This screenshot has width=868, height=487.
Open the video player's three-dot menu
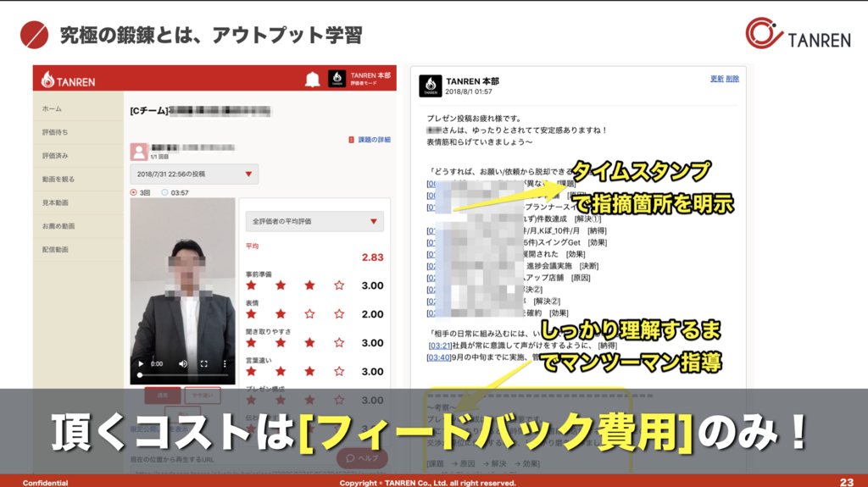[x=225, y=363]
